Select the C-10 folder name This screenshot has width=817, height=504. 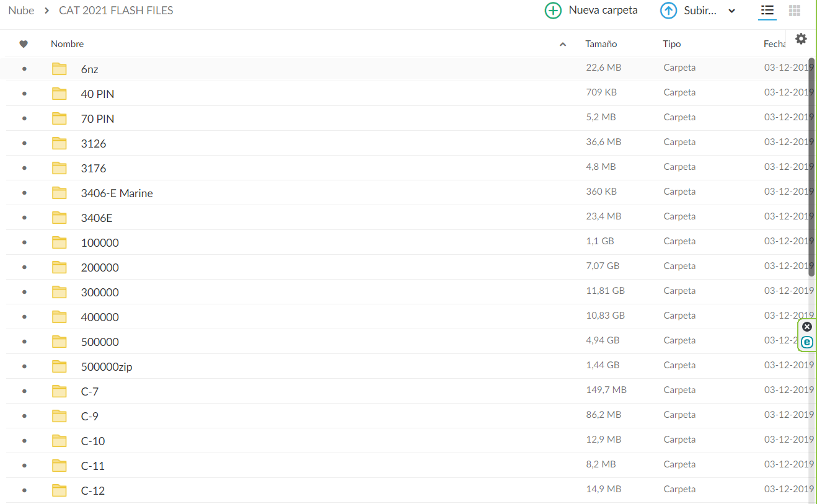pyautogui.click(x=93, y=441)
